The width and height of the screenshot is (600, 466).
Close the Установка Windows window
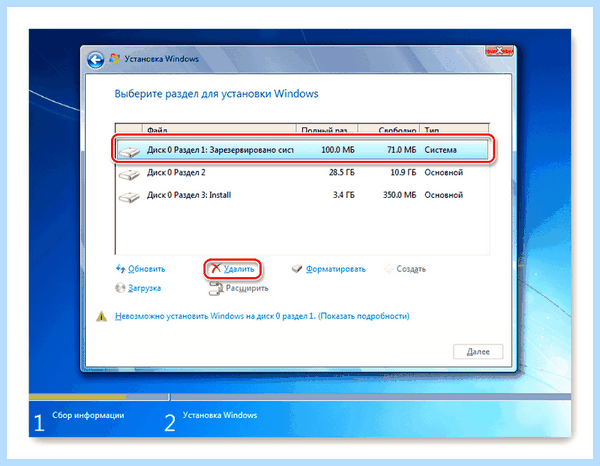click(499, 51)
